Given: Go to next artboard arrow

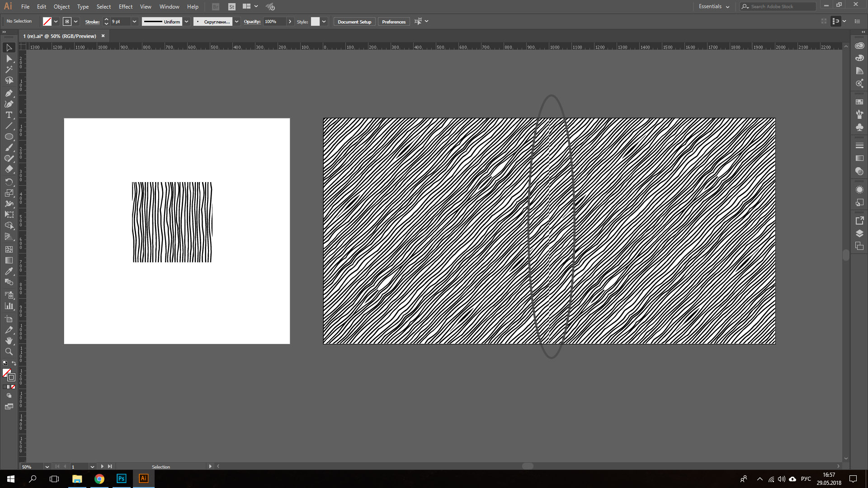Looking at the screenshot, I should pos(102,466).
